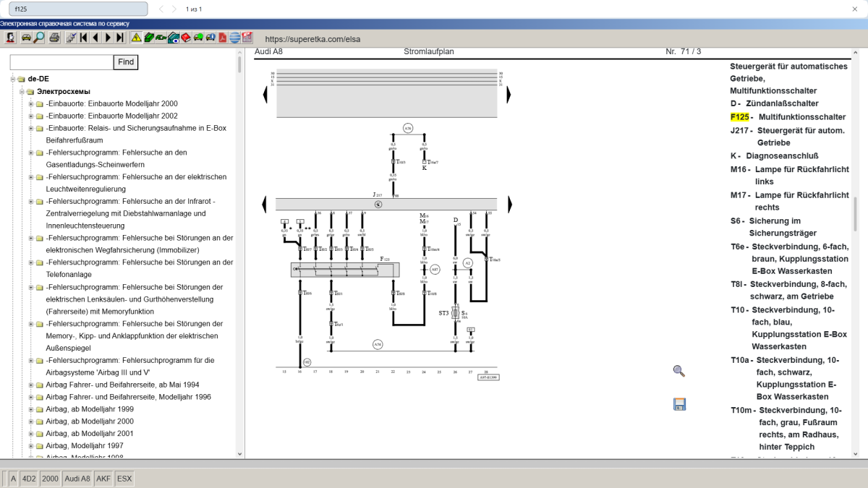Close the f125 find bar

854,9
